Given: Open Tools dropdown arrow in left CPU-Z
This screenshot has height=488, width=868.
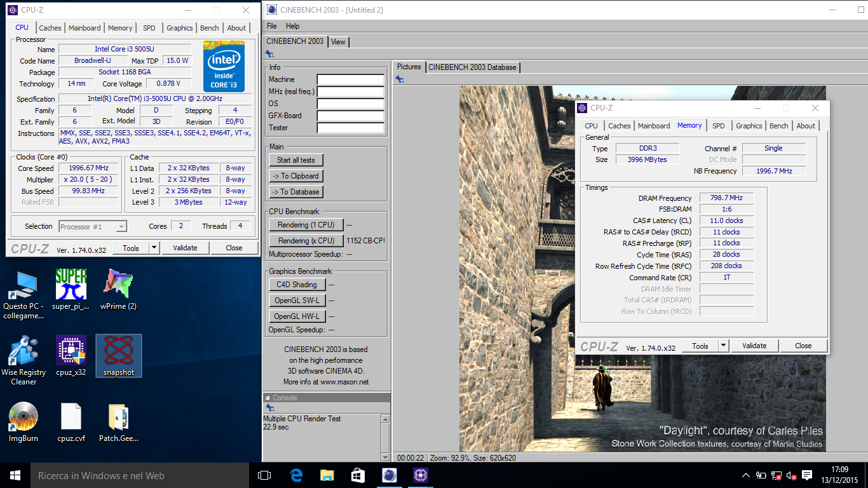Looking at the screenshot, I should 154,248.
